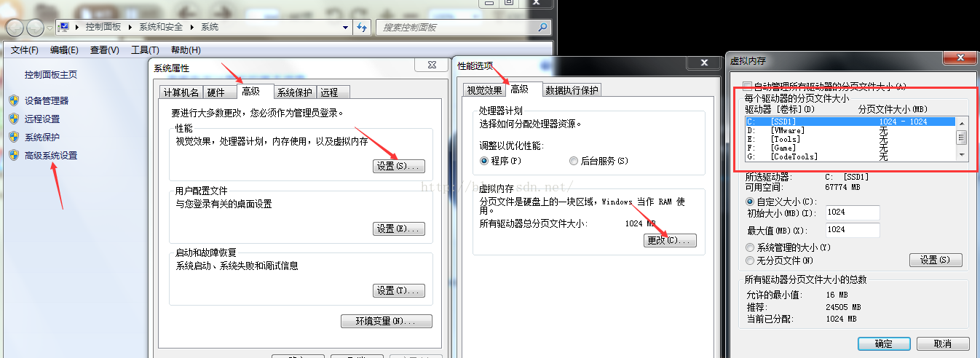Select the 后台服务 radio button
This screenshot has height=358, width=980.
pos(574,161)
